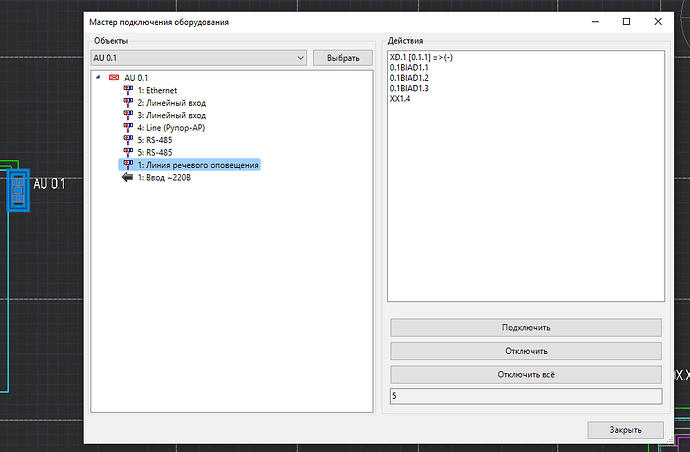This screenshot has width=690, height=452.
Task: Select the 2: Линейный вход tree item
Action: click(x=171, y=103)
